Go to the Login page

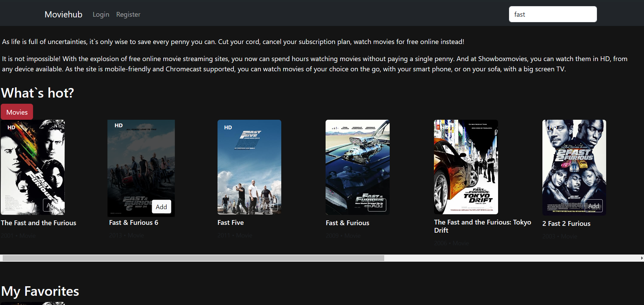pyautogui.click(x=101, y=14)
